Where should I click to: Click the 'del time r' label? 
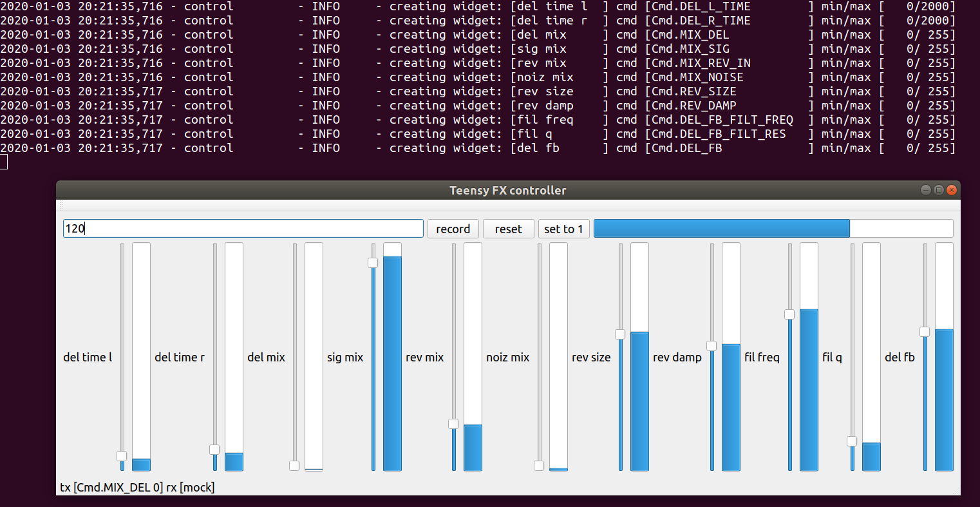click(x=180, y=357)
